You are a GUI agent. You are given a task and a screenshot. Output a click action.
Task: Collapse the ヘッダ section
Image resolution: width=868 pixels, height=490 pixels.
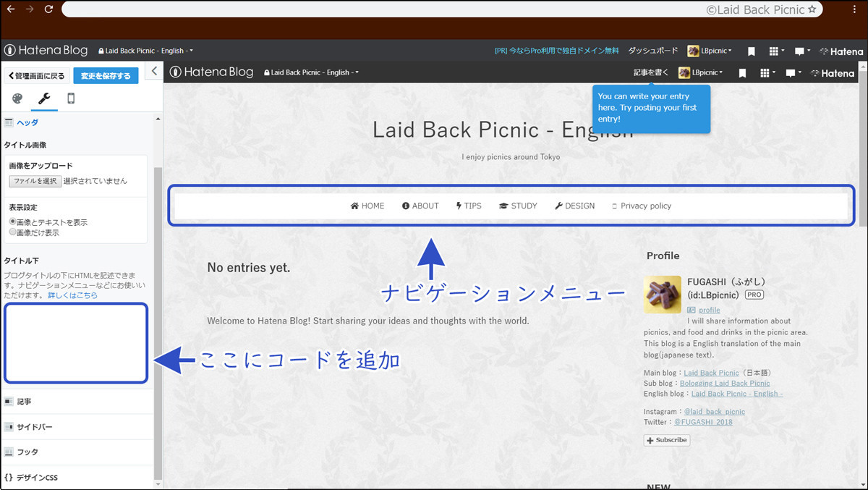77,122
